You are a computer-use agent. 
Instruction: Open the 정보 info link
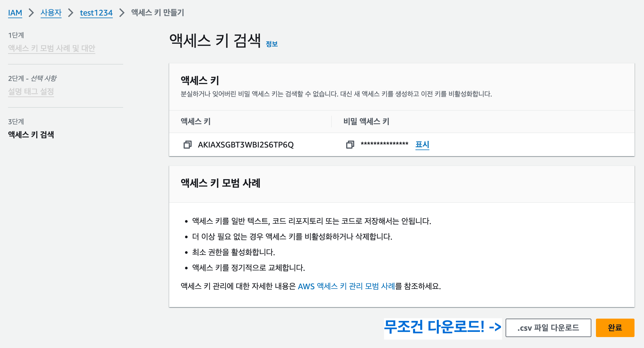point(272,44)
